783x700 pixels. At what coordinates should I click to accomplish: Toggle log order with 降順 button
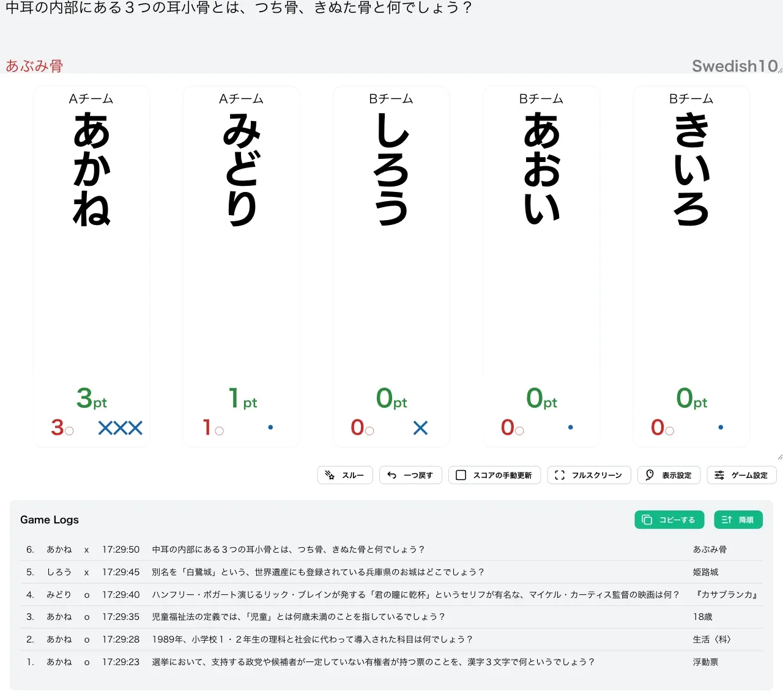point(738,520)
